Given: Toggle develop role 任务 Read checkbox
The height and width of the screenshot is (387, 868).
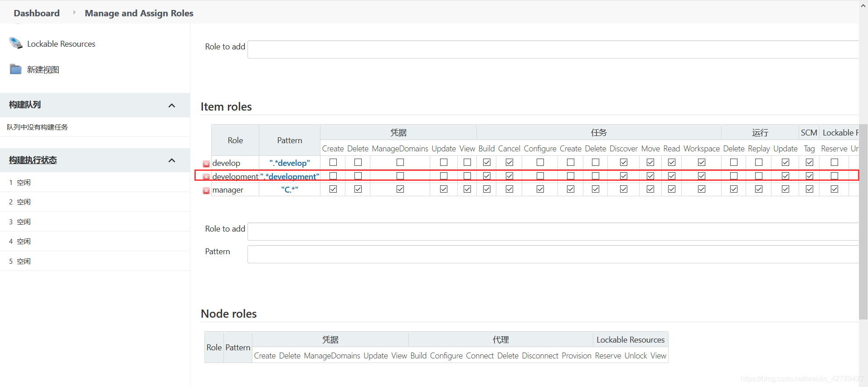Looking at the screenshot, I should tap(672, 162).
